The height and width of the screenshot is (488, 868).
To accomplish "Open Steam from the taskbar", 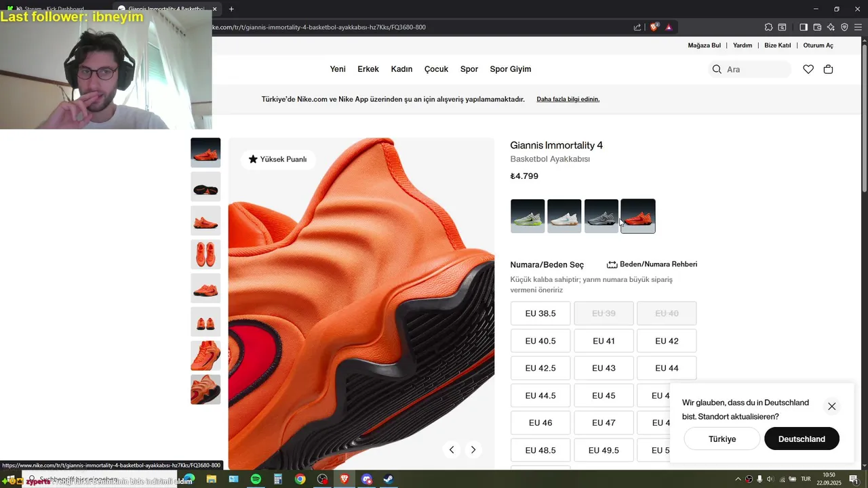I will pos(389,479).
